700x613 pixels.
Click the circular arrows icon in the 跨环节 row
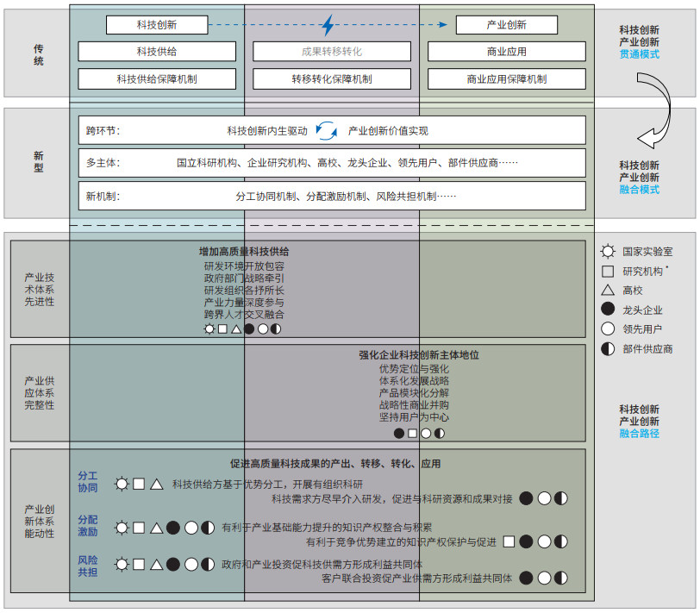pos(327,131)
